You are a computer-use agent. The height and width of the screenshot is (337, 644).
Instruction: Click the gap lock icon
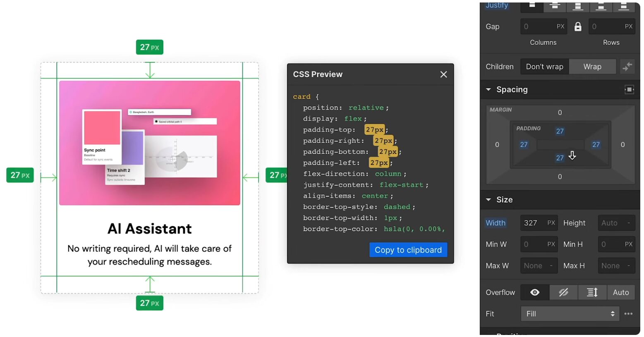578,26
